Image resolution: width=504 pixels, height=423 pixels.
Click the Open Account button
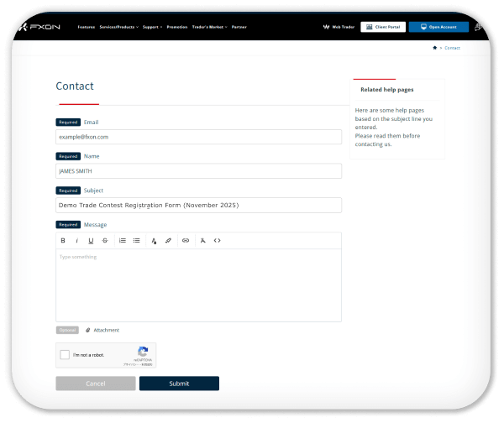[x=438, y=27]
